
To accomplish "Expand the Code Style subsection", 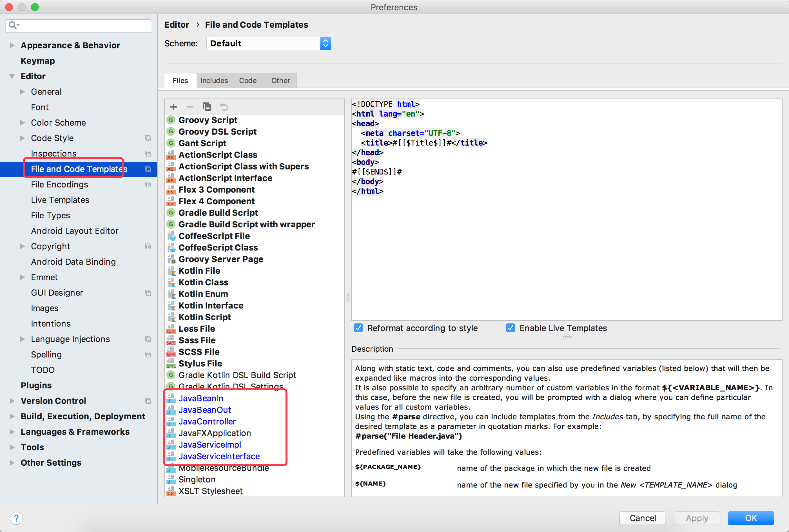I will pyautogui.click(x=23, y=138).
